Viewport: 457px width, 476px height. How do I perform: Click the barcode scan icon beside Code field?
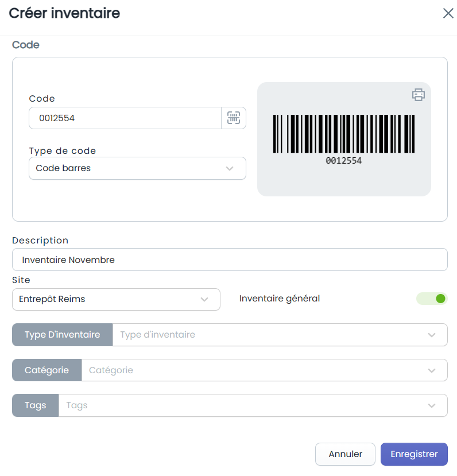[x=233, y=118]
